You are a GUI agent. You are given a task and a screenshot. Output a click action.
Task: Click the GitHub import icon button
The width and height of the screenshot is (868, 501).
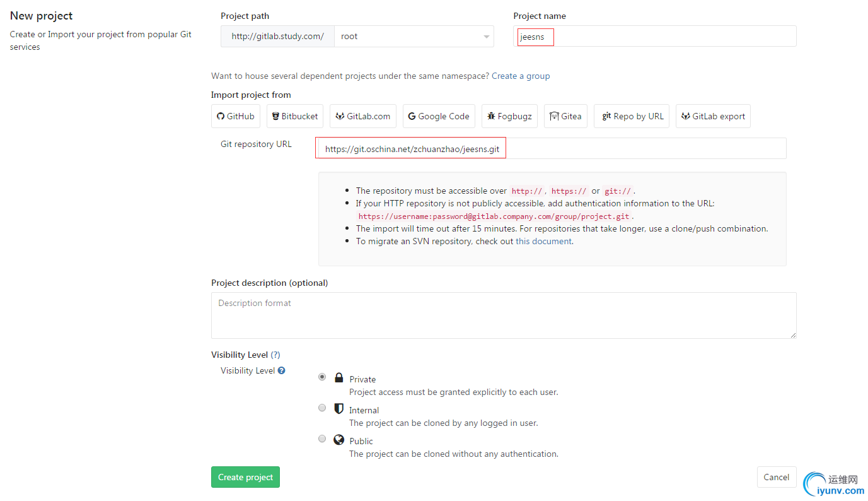(x=236, y=116)
